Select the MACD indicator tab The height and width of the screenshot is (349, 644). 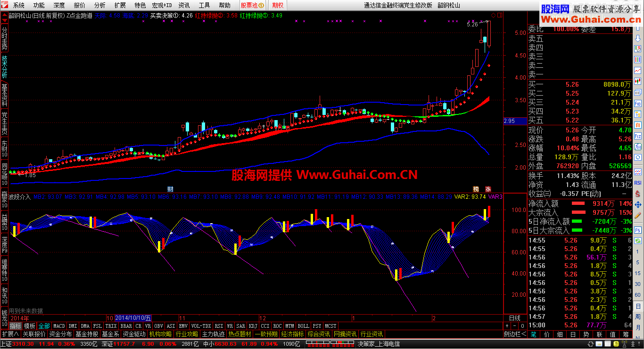(59, 326)
